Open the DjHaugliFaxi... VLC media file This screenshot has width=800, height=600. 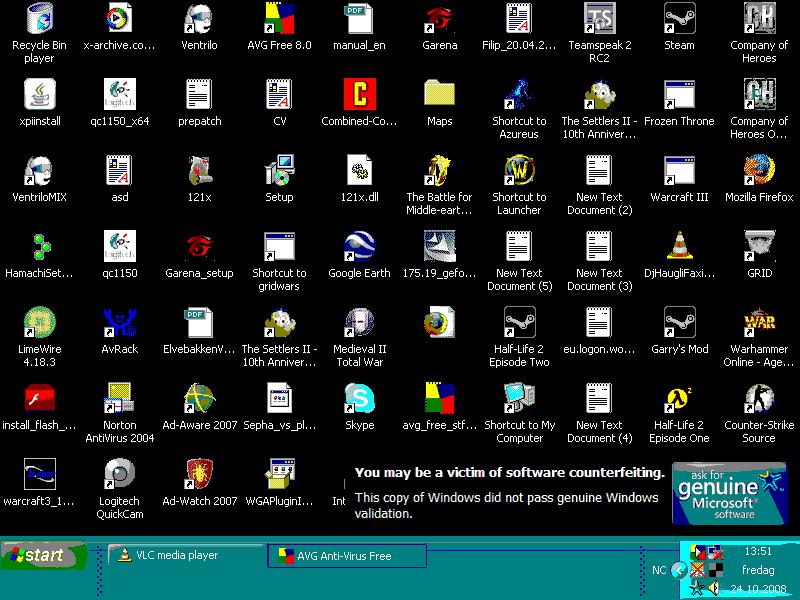[x=679, y=246]
